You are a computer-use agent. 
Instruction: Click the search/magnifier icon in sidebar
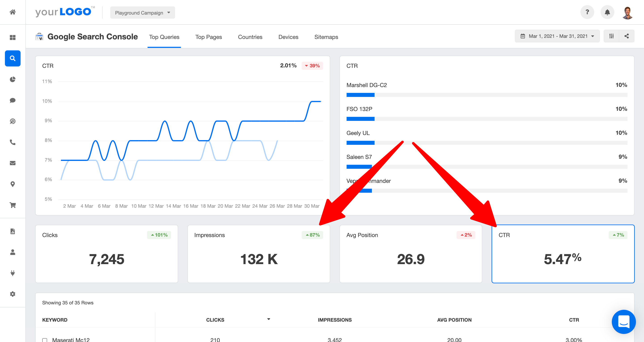[12, 58]
